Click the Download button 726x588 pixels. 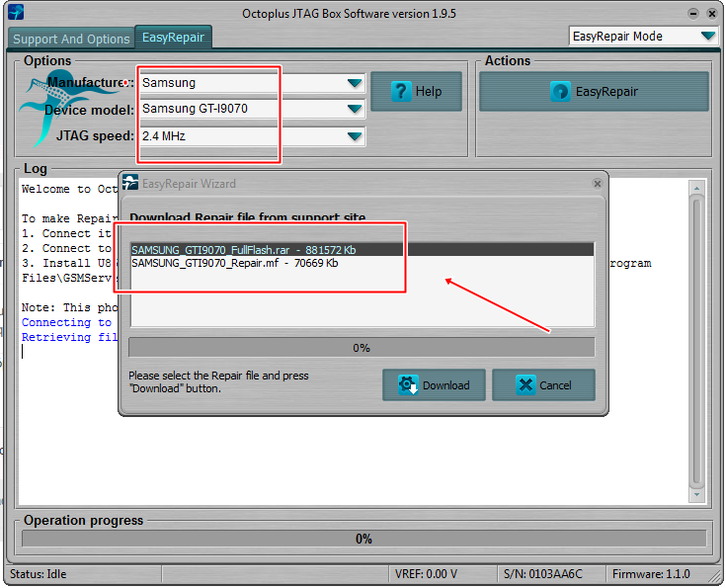coord(434,385)
